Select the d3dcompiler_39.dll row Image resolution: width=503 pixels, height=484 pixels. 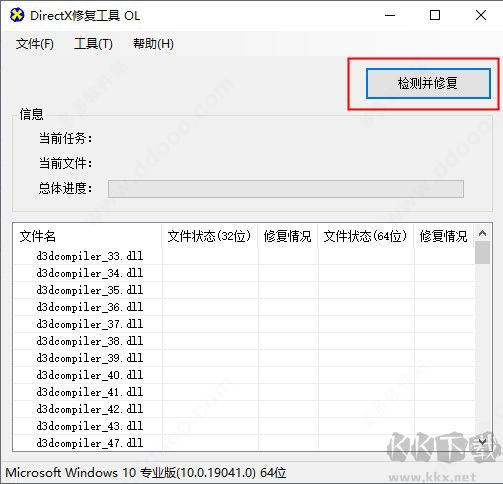tap(244, 358)
